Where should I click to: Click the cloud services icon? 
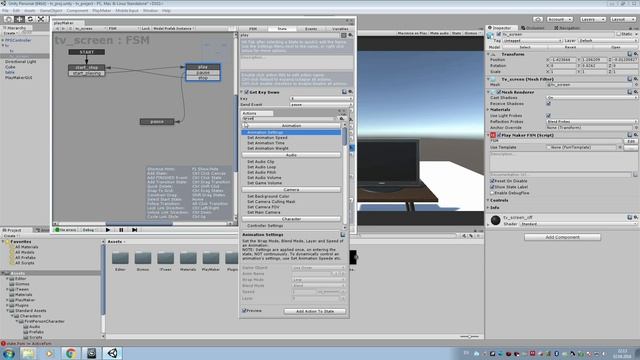click(538, 19)
